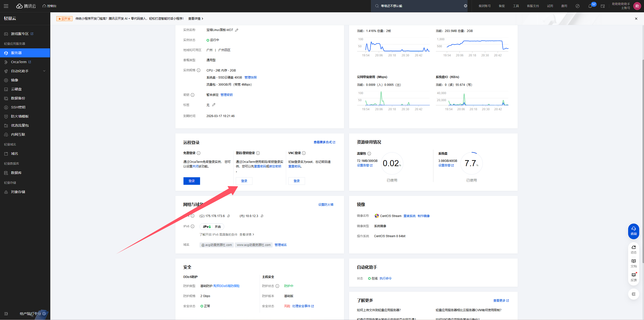Open the 咨询 support chat button
Screen dimensions: 644x320
[633, 231]
